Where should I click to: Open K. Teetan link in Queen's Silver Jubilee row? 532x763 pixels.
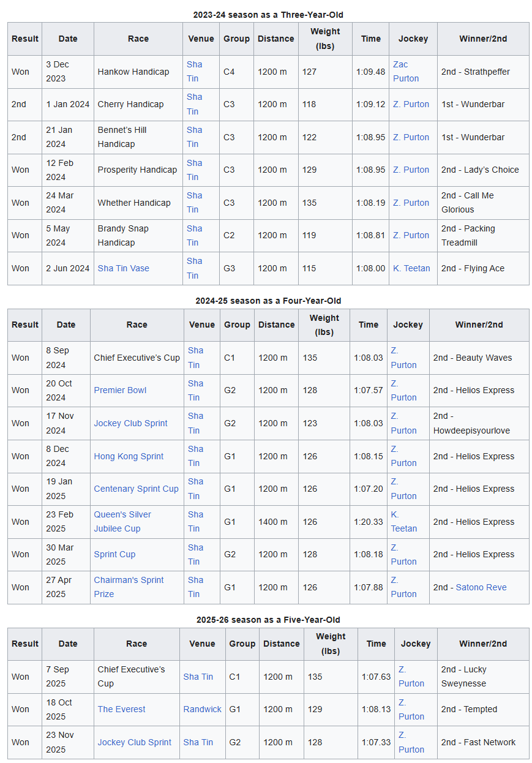tap(404, 522)
